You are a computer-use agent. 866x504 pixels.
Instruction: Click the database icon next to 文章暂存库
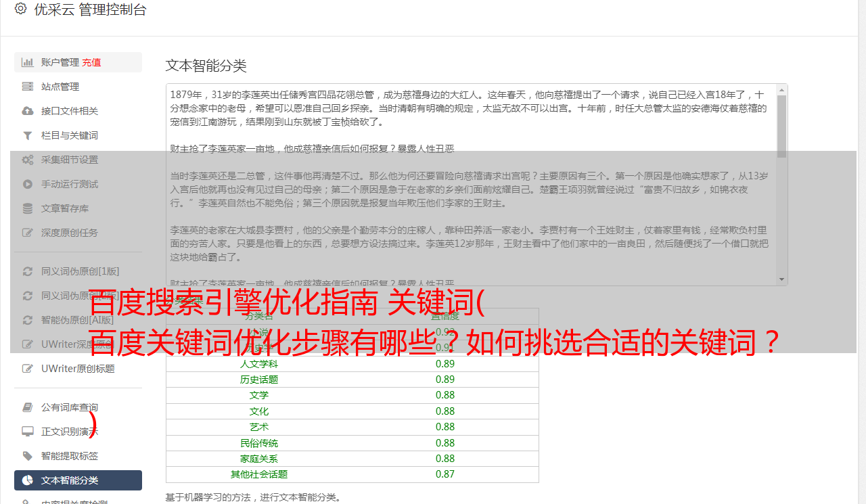28,208
